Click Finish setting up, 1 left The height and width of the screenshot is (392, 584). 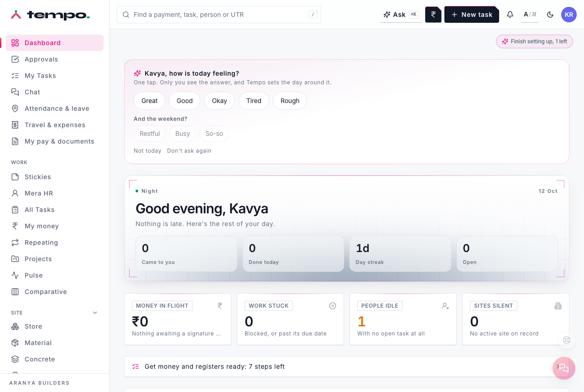534,41
